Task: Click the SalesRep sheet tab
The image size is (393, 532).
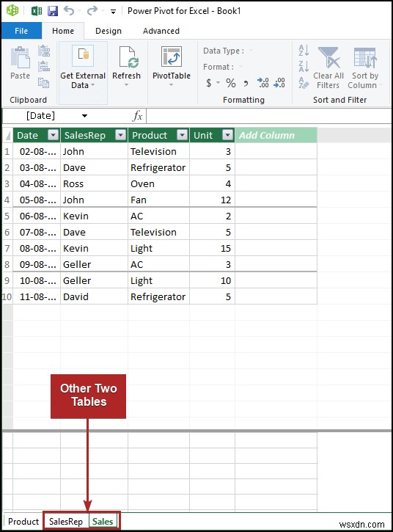Action: pyautogui.click(x=66, y=521)
